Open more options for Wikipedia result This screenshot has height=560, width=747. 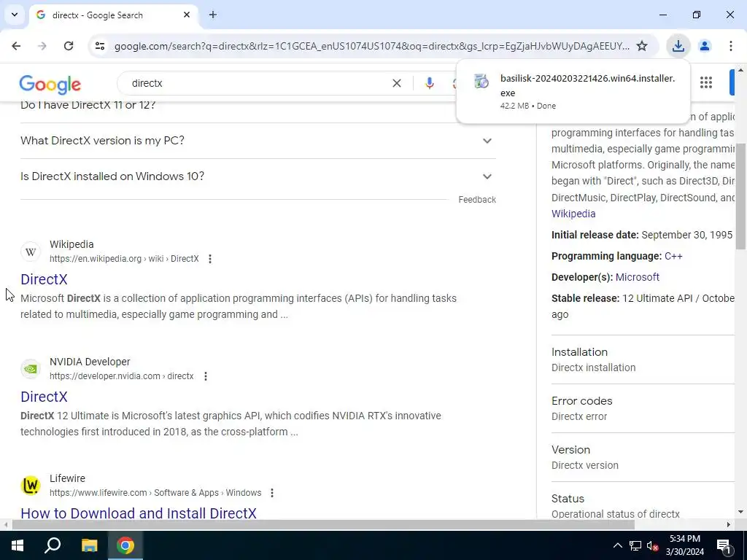point(209,259)
